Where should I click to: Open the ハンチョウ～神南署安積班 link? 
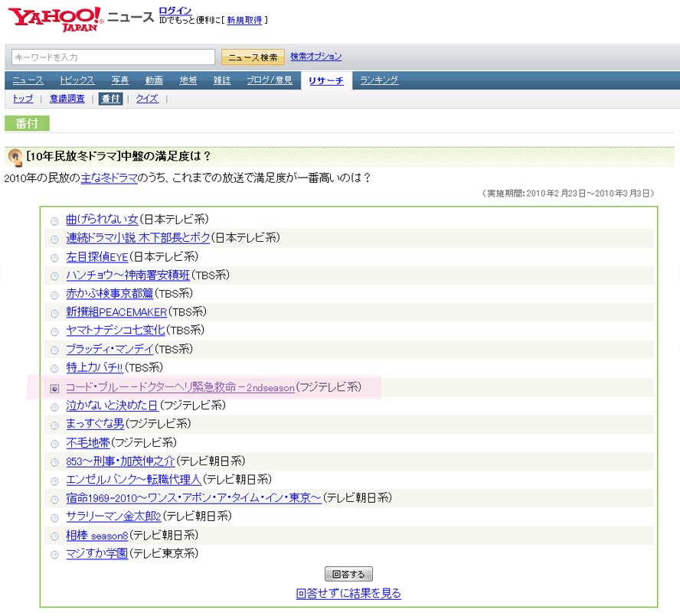pos(128,275)
